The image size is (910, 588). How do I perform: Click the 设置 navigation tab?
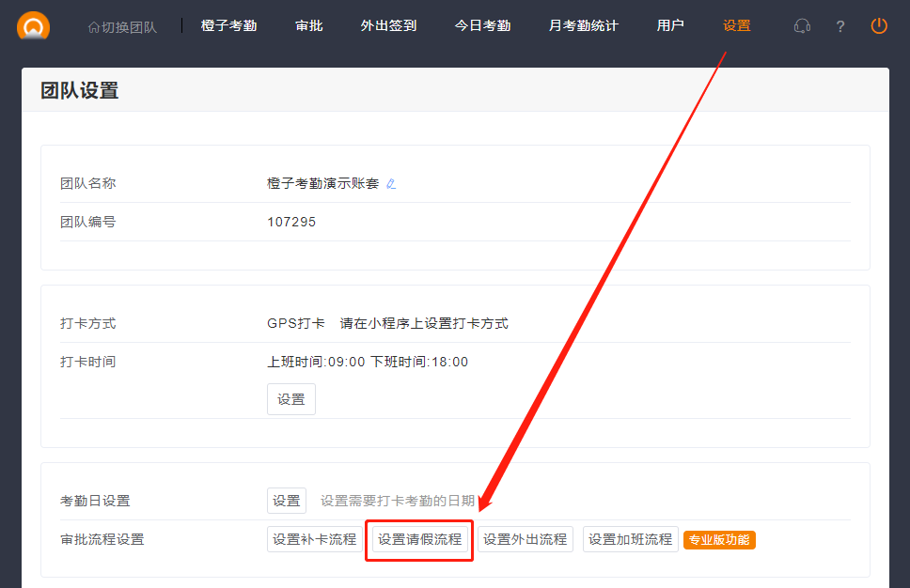click(x=736, y=26)
